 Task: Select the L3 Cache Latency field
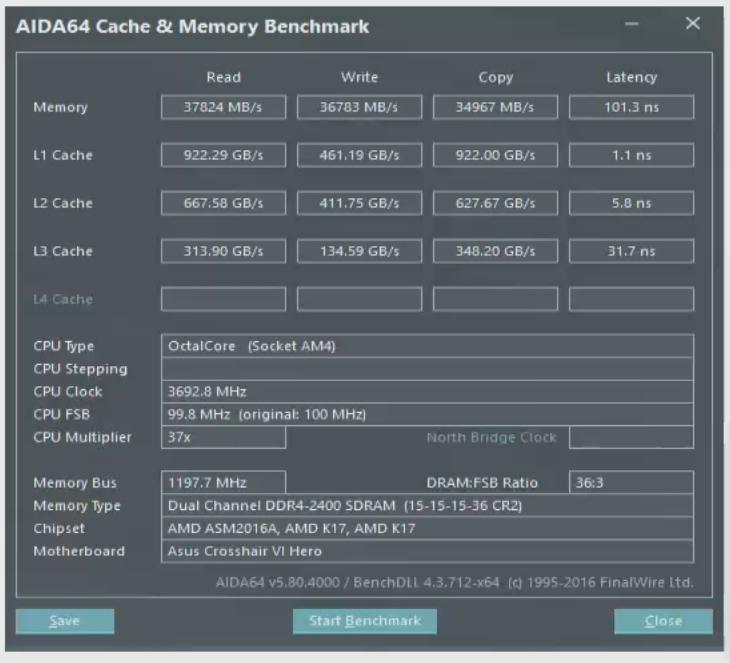click(x=631, y=251)
